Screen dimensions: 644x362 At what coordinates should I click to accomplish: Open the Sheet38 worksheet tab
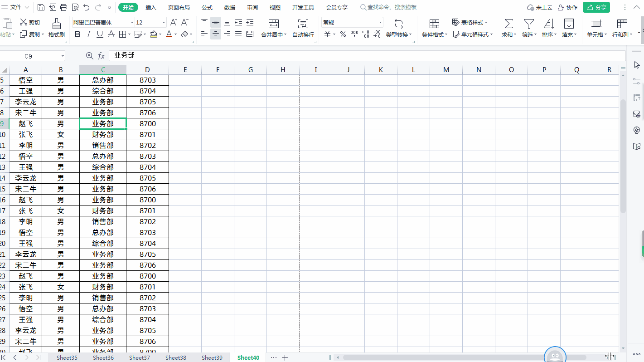(x=176, y=357)
